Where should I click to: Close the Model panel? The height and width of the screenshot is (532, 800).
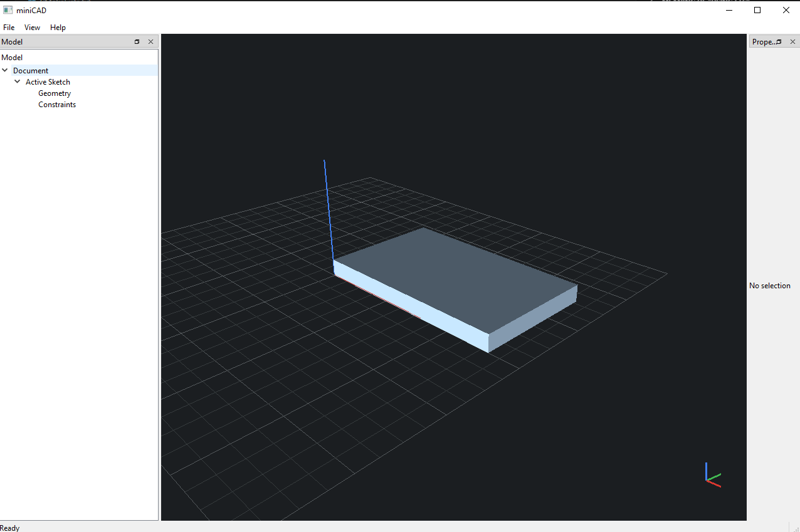click(150, 41)
